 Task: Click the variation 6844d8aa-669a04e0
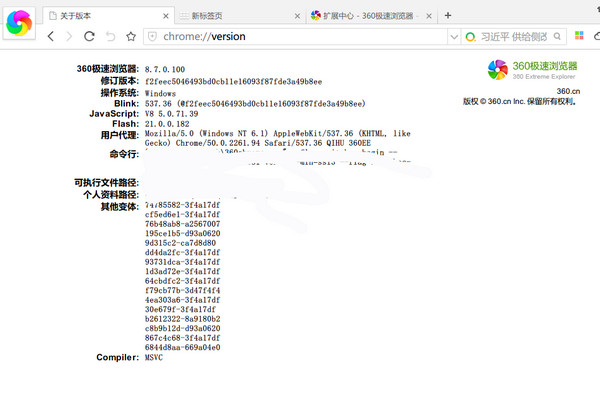[x=183, y=348]
